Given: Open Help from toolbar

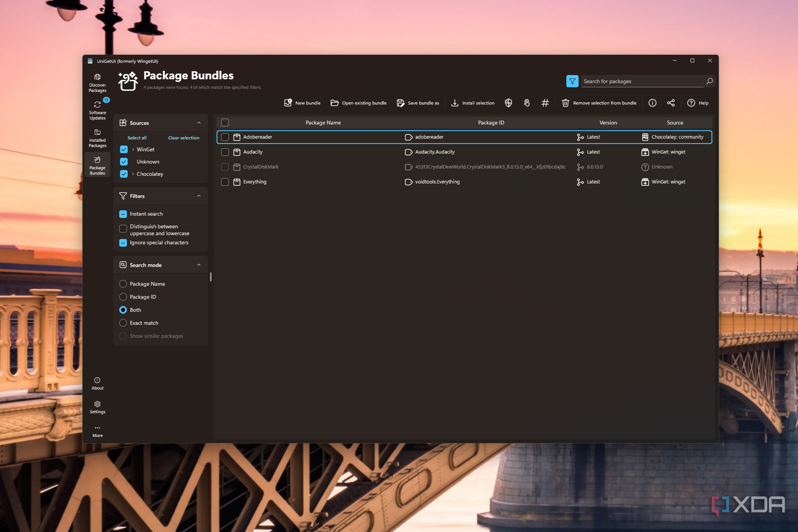Looking at the screenshot, I should click(x=698, y=103).
